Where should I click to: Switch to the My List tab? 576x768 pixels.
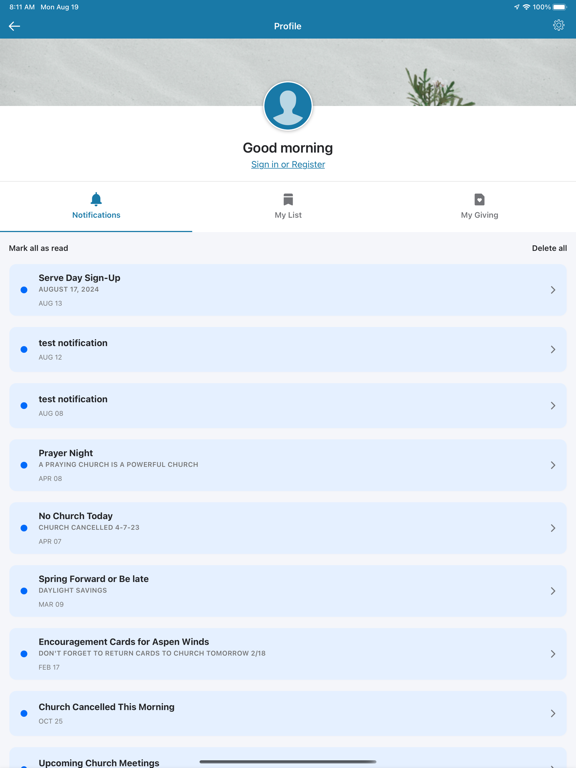[x=288, y=207]
